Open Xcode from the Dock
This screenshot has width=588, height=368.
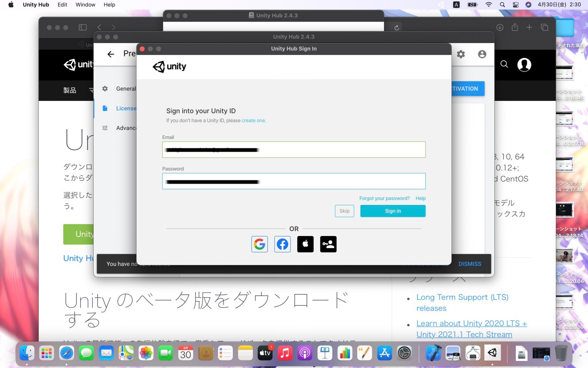(433, 353)
